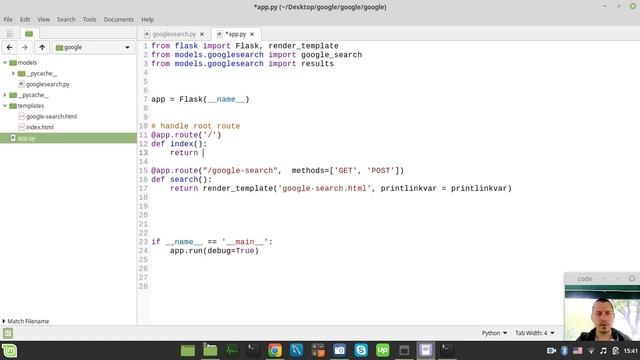This screenshot has width=640, height=360.
Task: Open the US keyboard layout flag
Action: tap(578, 351)
